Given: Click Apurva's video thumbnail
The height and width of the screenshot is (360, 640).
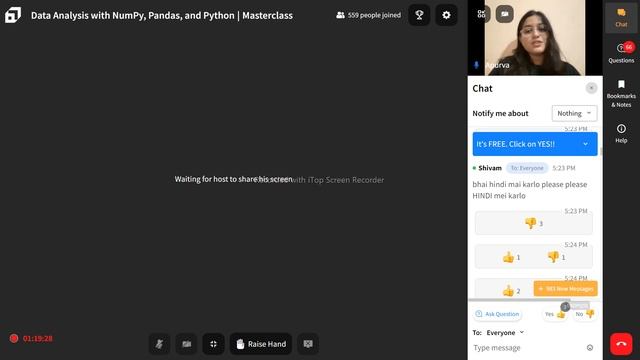Looking at the screenshot, I should pyautogui.click(x=535, y=38).
